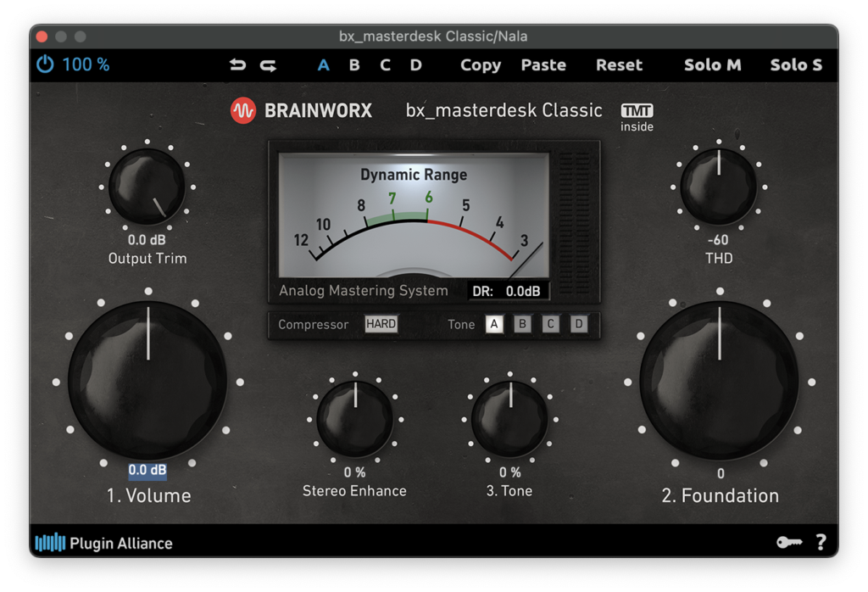Click the red Brainworx logo icon
Viewport: 868px width, 592px height.
click(x=243, y=110)
